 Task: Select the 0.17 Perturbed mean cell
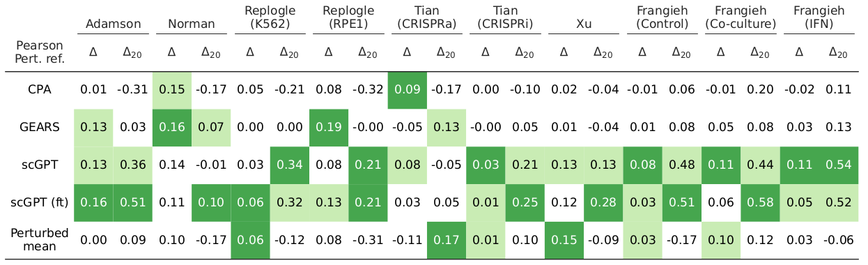tap(446, 240)
